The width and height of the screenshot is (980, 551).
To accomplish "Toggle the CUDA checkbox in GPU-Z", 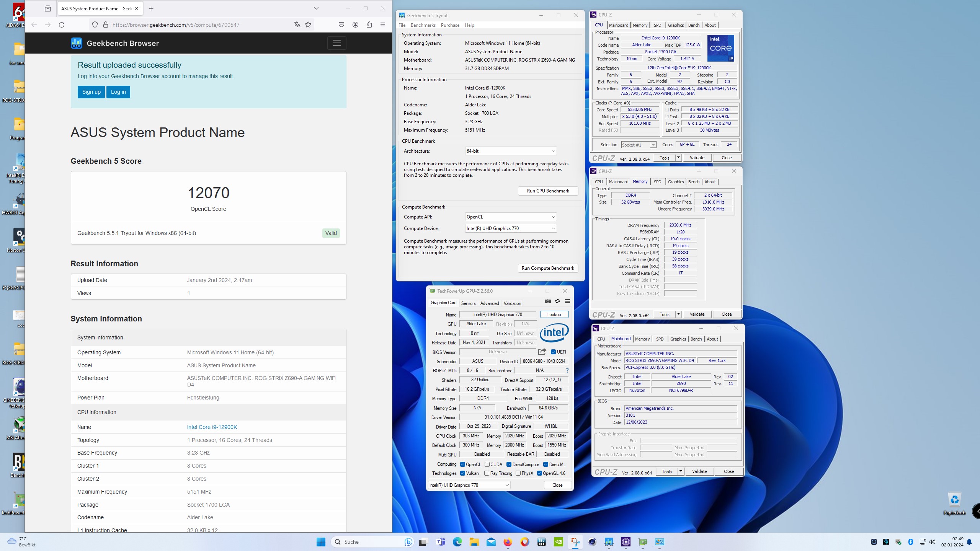I will (487, 464).
